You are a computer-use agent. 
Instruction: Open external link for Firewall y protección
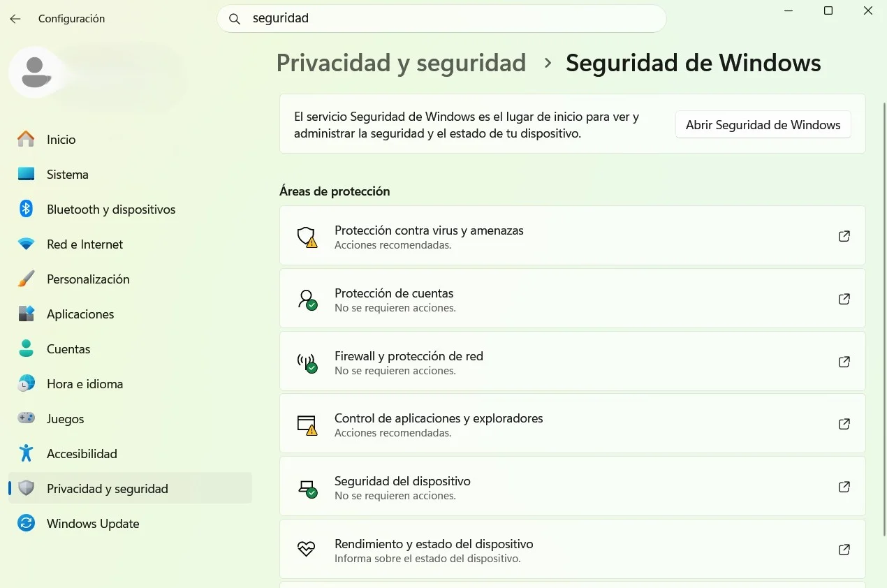tap(844, 362)
